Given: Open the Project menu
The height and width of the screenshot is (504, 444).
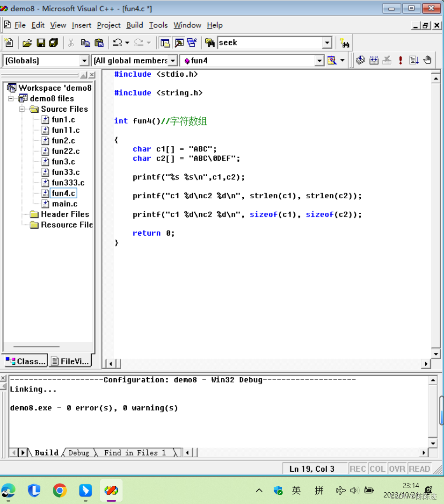Looking at the screenshot, I should coord(109,25).
